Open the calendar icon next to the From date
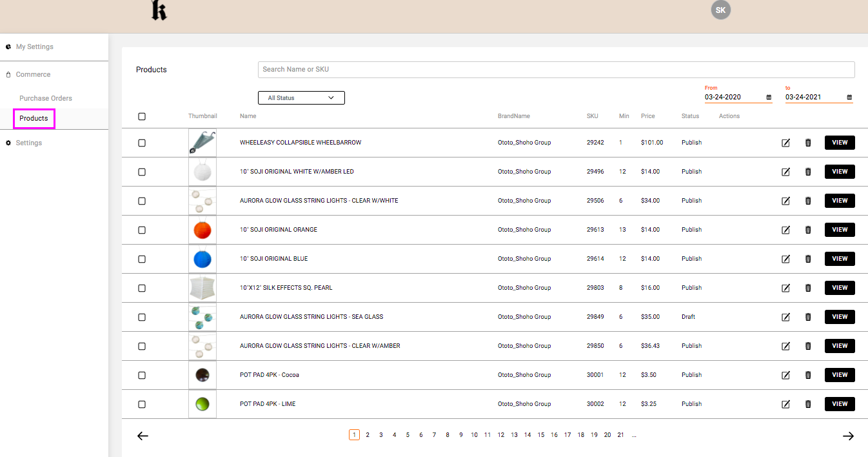The image size is (868, 457). tap(768, 97)
